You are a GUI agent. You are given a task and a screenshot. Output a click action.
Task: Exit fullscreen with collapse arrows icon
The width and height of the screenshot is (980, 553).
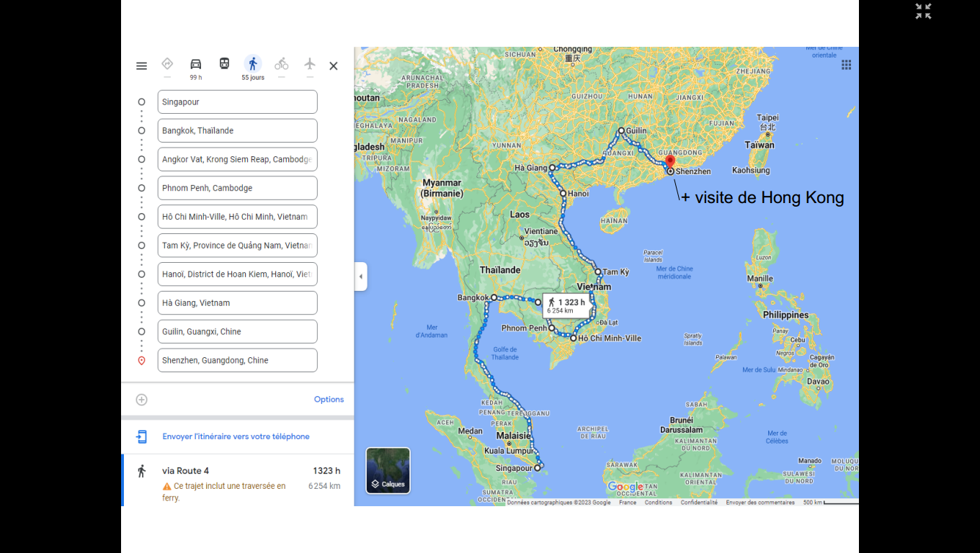tap(923, 11)
